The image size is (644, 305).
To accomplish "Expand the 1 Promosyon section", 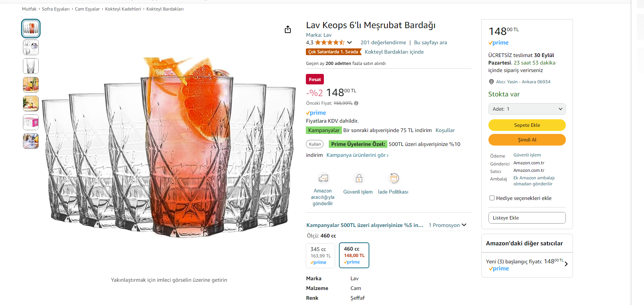I will tap(447, 225).
